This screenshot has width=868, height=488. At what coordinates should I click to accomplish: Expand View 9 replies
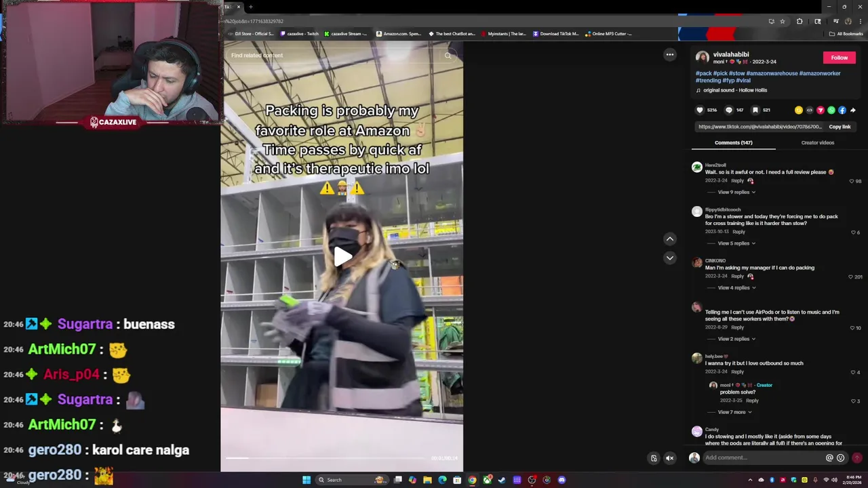coord(736,192)
